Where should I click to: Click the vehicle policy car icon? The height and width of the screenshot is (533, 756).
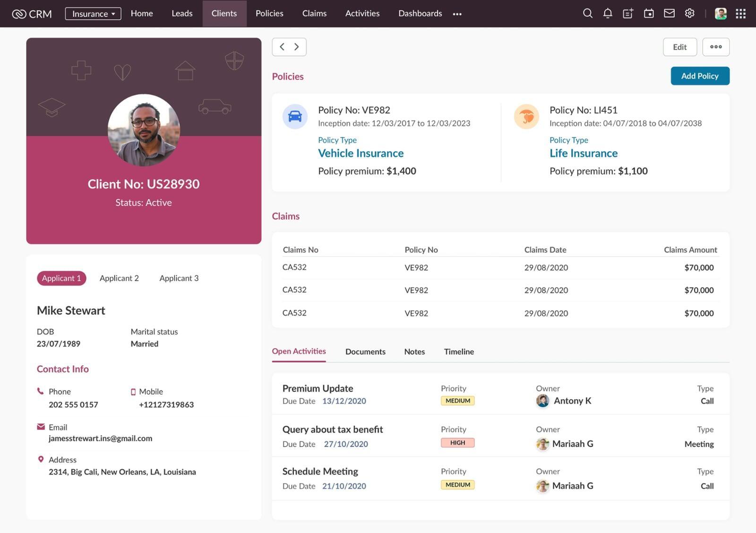pos(295,116)
